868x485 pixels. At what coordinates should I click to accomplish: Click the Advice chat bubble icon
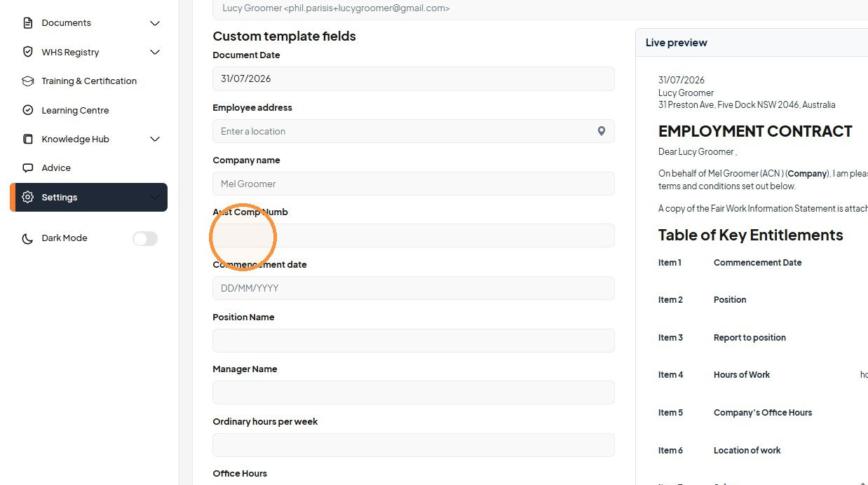tap(28, 168)
